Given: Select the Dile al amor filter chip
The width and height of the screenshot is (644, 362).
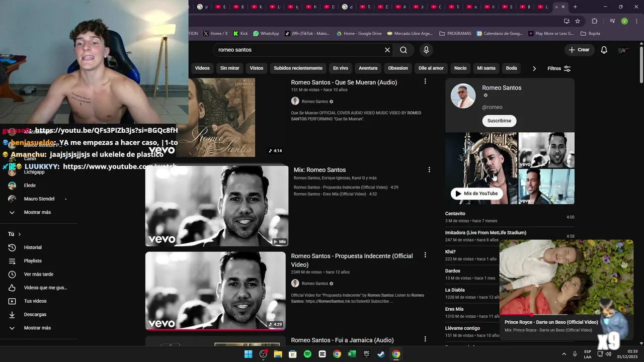Looking at the screenshot, I should pos(431,68).
